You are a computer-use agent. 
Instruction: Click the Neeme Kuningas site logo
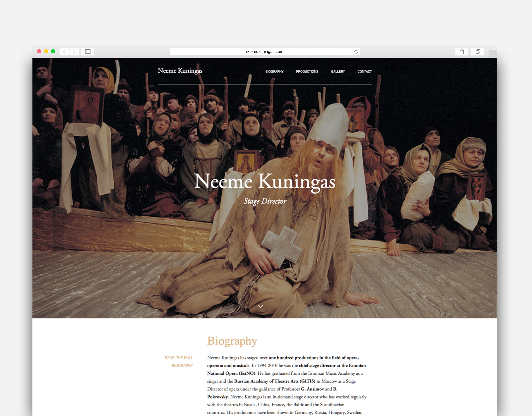pos(180,71)
